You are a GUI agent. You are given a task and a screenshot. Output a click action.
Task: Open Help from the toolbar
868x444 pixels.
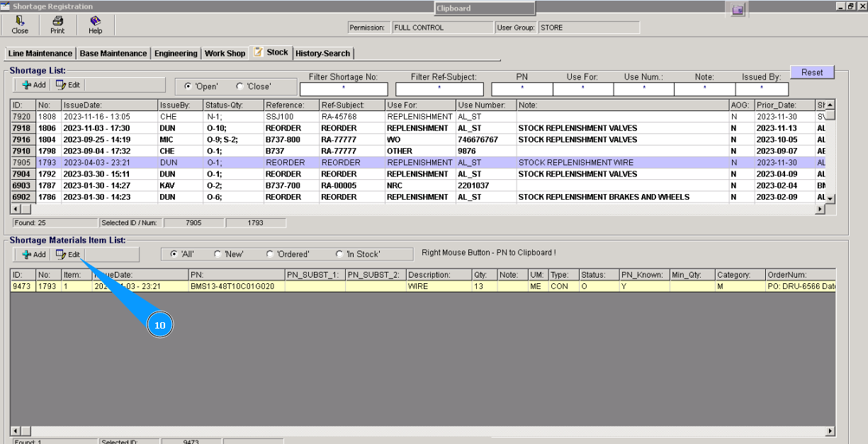(95, 25)
